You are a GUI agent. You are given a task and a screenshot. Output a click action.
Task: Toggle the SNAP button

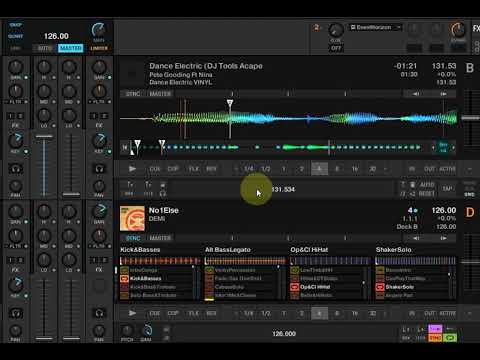click(16, 25)
